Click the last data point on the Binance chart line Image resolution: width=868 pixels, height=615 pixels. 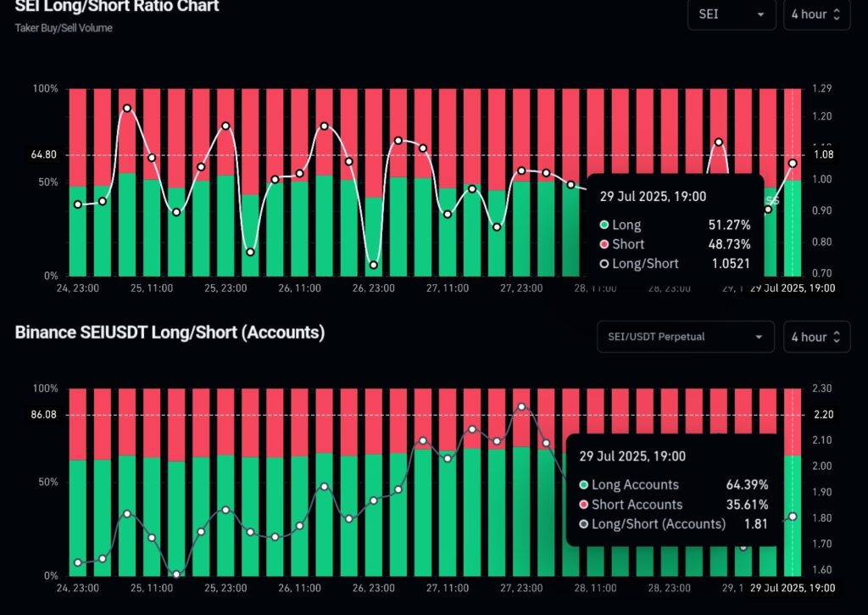click(793, 517)
